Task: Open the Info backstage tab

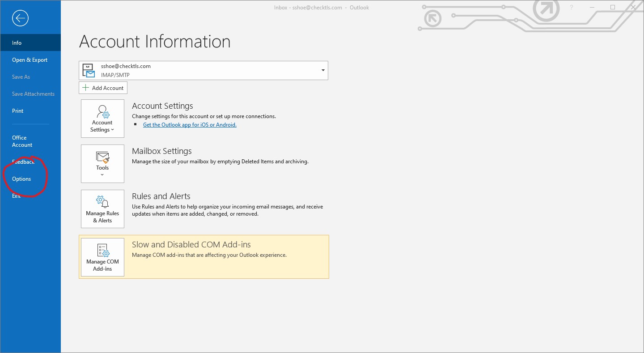Action: click(30, 43)
